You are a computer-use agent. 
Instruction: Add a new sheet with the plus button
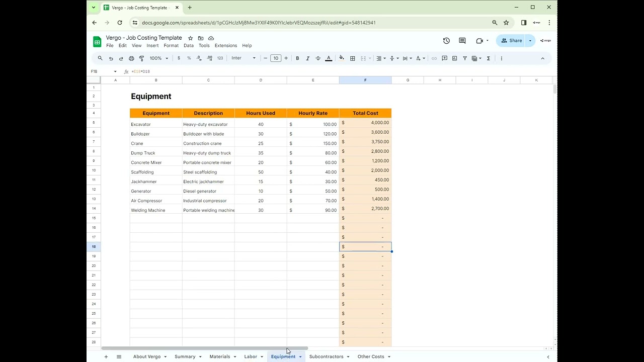pyautogui.click(x=106, y=357)
